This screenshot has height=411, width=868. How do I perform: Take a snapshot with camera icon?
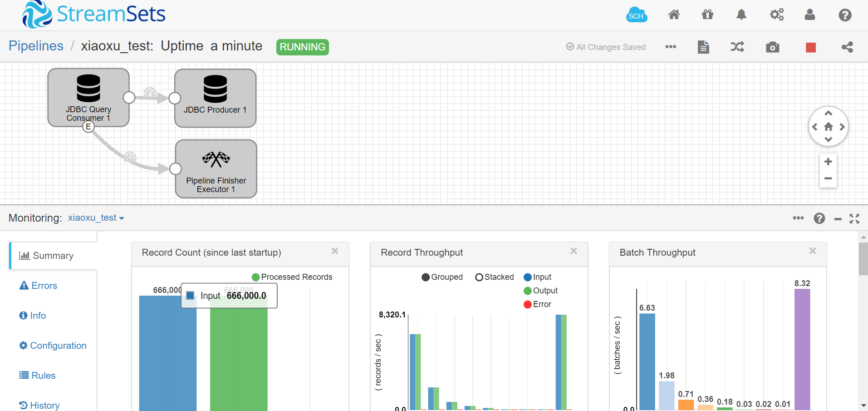(772, 47)
